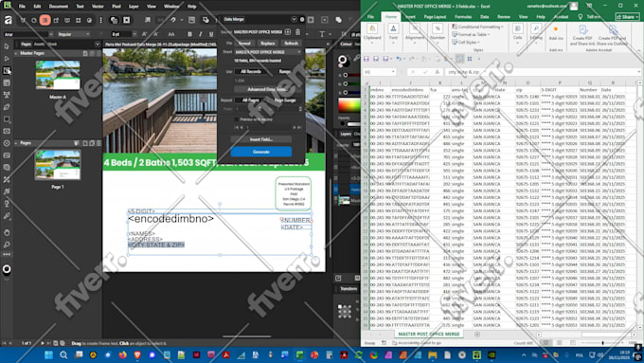Image resolution: width=644 pixels, height=363 pixels.
Task: Add new page icon in Pages panel
Action: pyautogui.click(x=85, y=143)
